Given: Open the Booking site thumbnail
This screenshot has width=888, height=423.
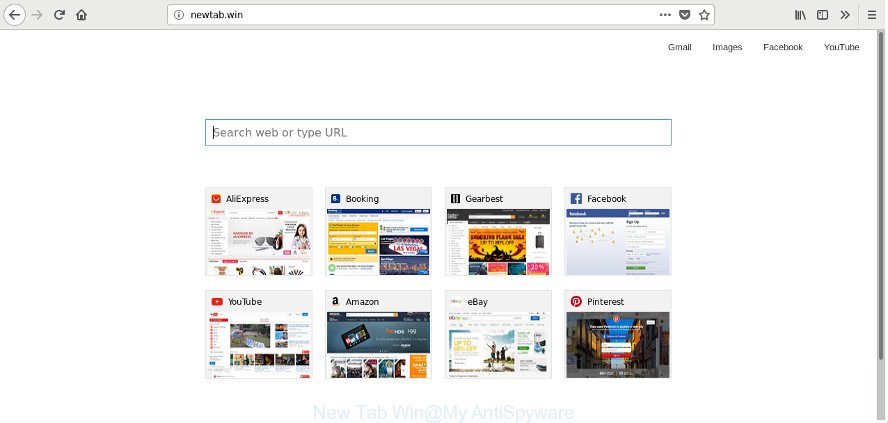Looking at the screenshot, I should click(x=378, y=242).
